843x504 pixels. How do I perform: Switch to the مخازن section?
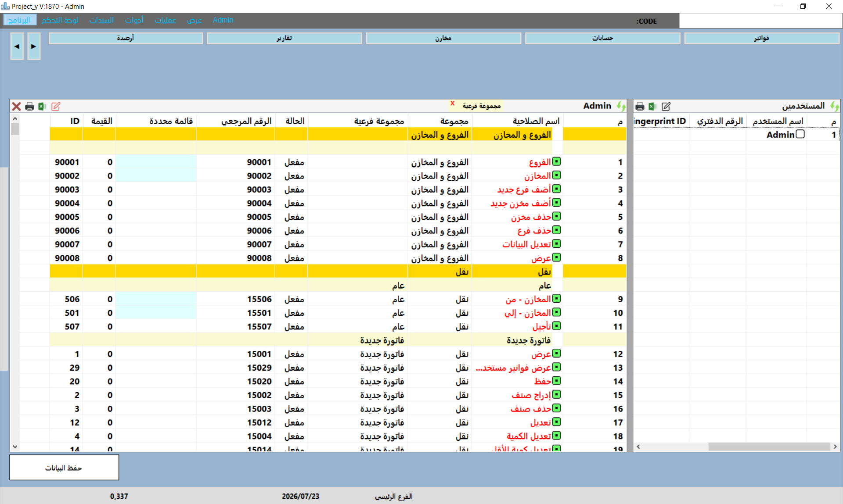pos(443,38)
